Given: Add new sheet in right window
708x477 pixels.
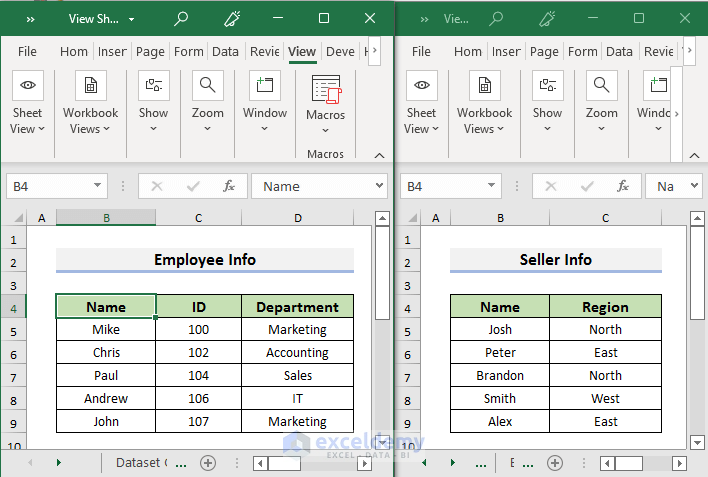Looking at the screenshot, I should point(554,463).
